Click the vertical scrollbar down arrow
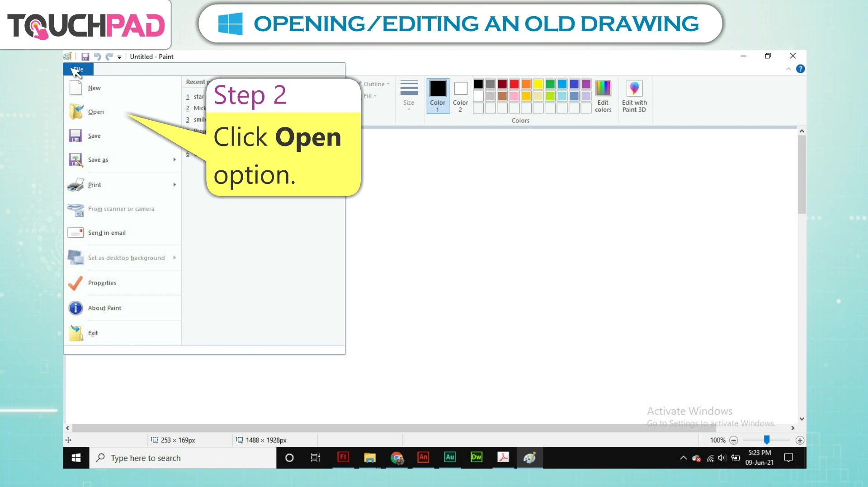This screenshot has height=487, width=868. pos(802,419)
